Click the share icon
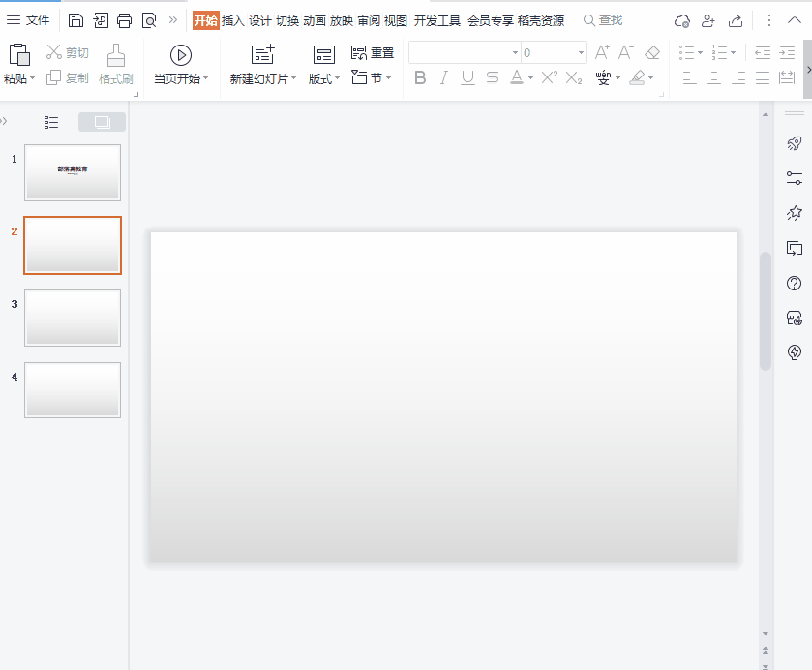This screenshot has width=812, height=670. pos(736,20)
